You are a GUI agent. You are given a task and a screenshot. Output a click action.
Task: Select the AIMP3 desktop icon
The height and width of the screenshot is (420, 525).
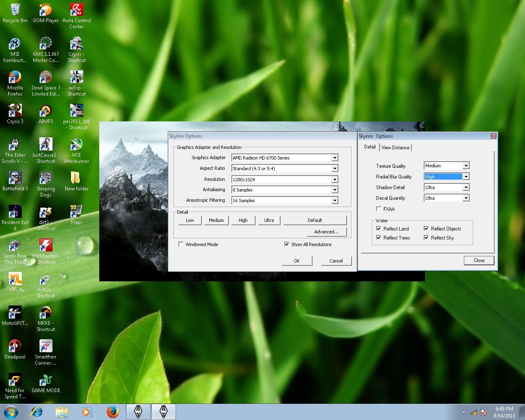46,114
